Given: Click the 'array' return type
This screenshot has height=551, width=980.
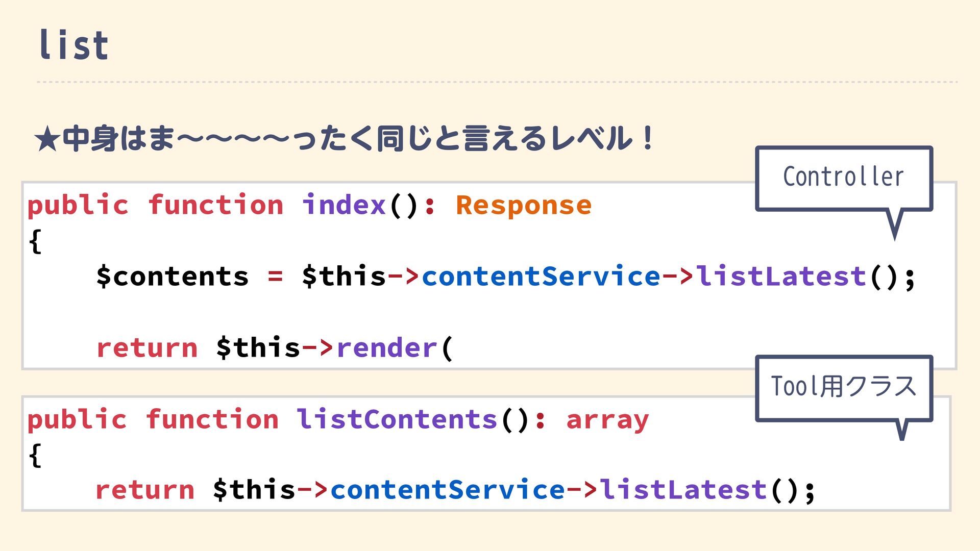Looking at the screenshot, I should (x=607, y=420).
